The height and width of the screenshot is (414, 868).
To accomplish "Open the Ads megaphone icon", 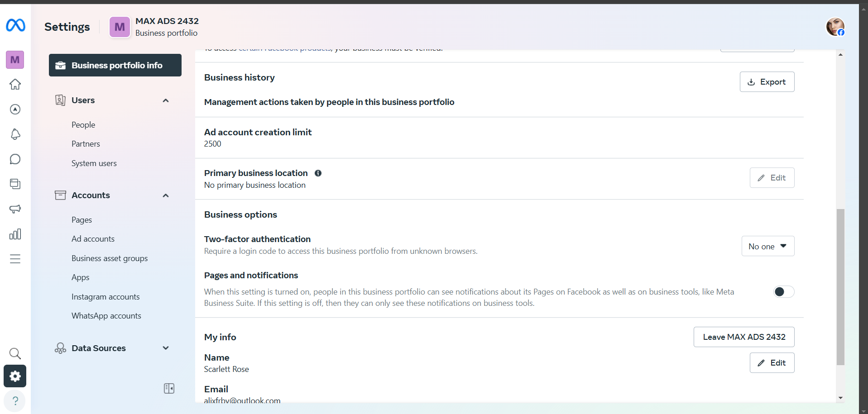I will coord(15,209).
